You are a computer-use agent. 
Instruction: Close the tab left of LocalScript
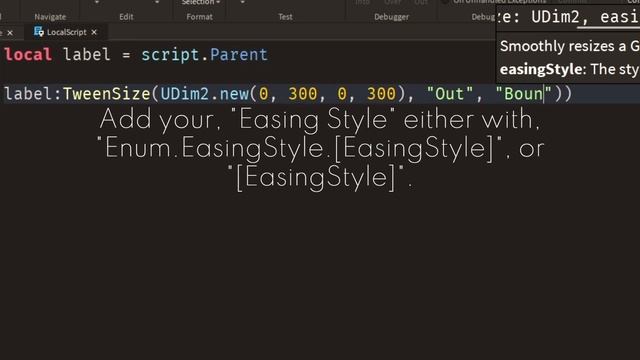(10, 33)
